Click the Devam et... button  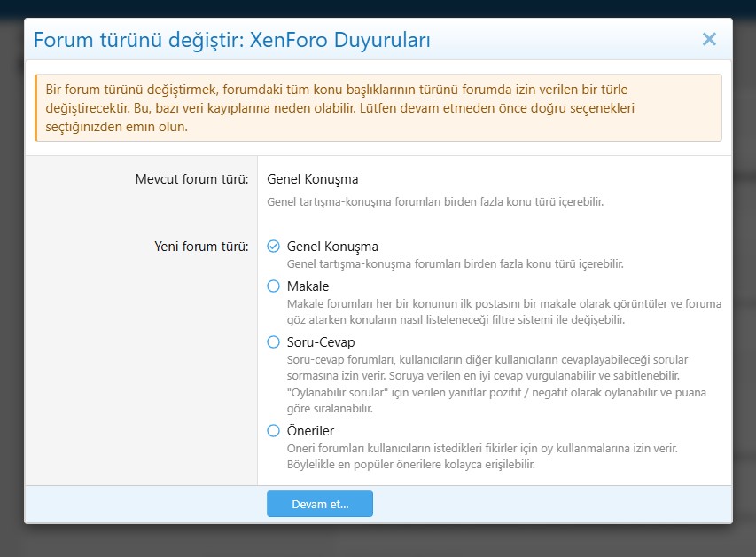coord(320,504)
